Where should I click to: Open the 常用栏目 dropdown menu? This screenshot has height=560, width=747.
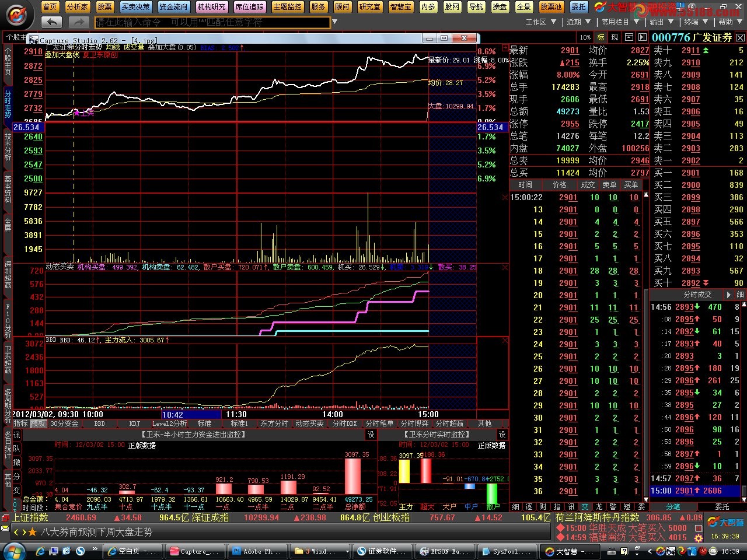click(620, 22)
